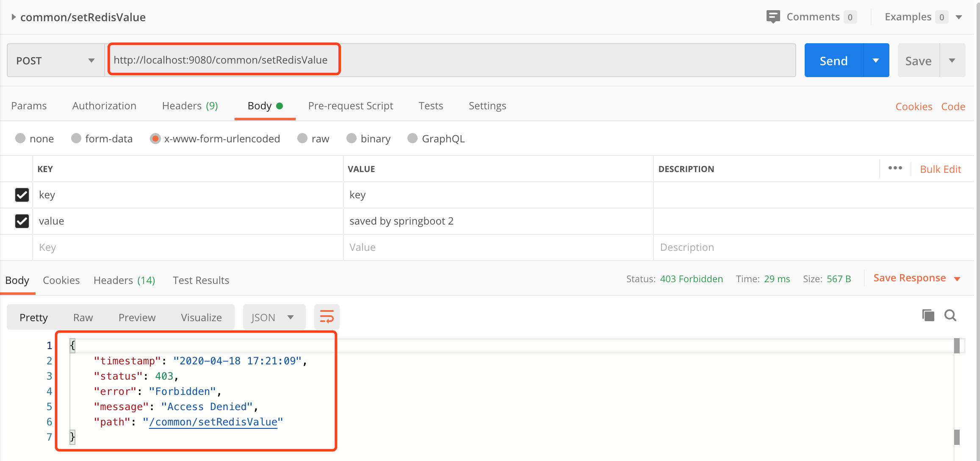Click the wrap lines icon in response toolbar
The image size is (980, 461).
click(327, 317)
